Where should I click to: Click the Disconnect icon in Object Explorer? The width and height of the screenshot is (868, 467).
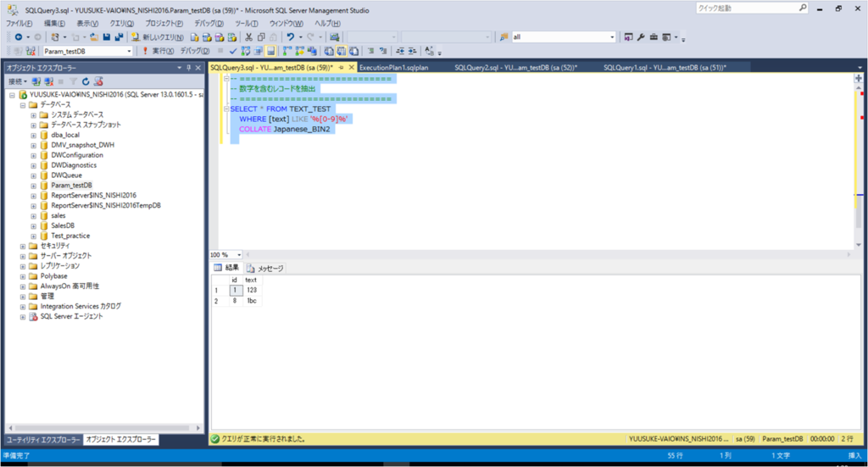48,81
